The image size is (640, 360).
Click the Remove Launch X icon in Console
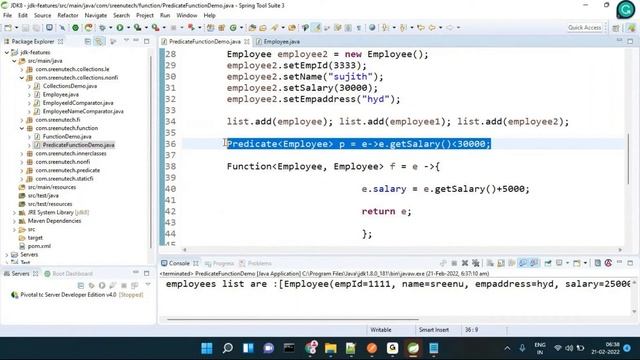464,263
